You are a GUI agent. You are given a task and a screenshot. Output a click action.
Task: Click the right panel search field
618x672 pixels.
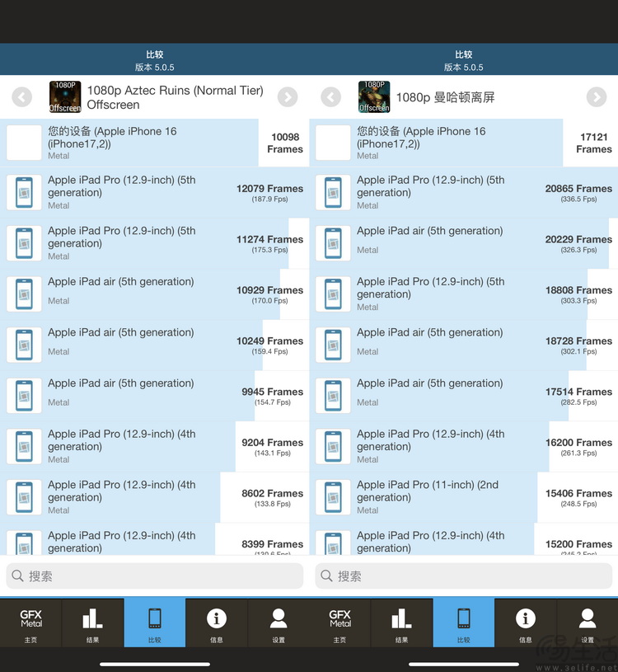[463, 576]
